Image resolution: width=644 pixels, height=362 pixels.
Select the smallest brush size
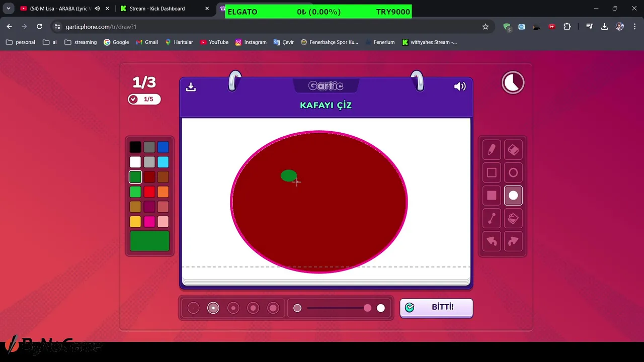click(193, 308)
